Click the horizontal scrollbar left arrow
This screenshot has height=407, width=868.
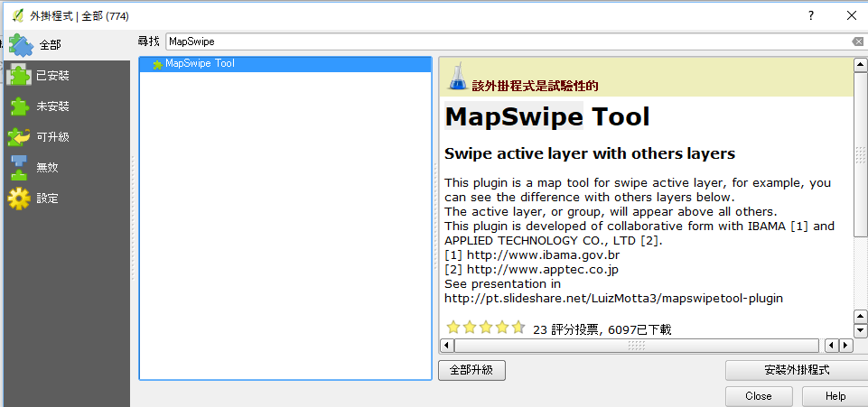446,346
